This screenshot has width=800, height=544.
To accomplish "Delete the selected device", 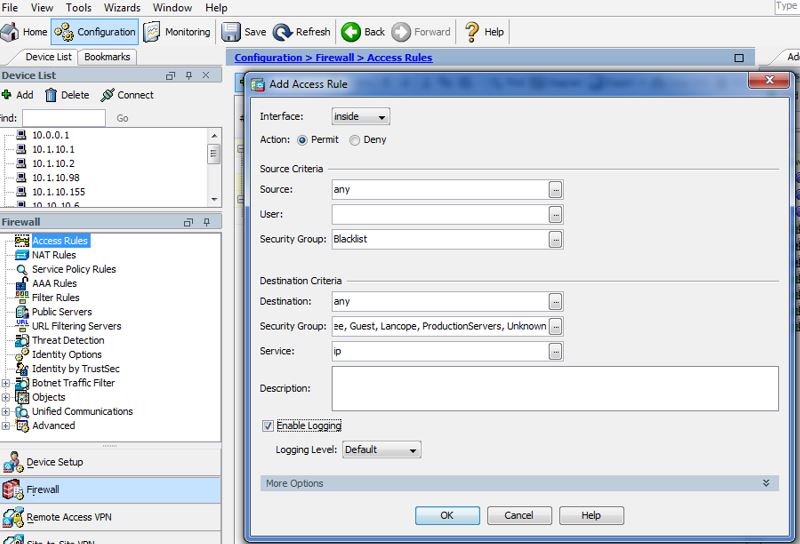I will [67, 95].
